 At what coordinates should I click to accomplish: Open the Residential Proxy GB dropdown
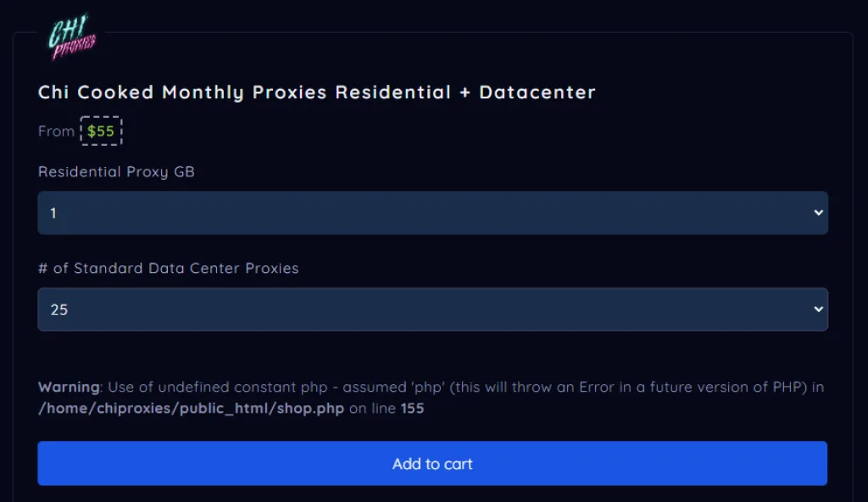pos(432,213)
